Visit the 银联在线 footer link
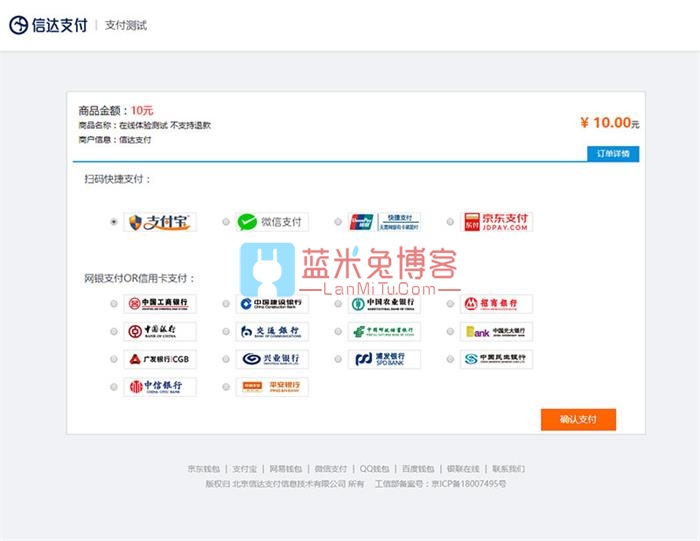 (463, 469)
